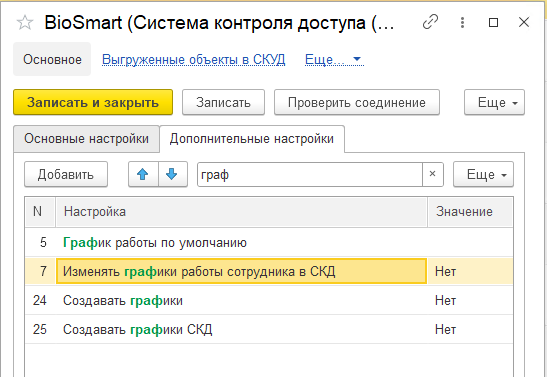547x377 pixels.
Task: Select Изменять графики работы сотрудника в СКД
Action: [241, 271]
